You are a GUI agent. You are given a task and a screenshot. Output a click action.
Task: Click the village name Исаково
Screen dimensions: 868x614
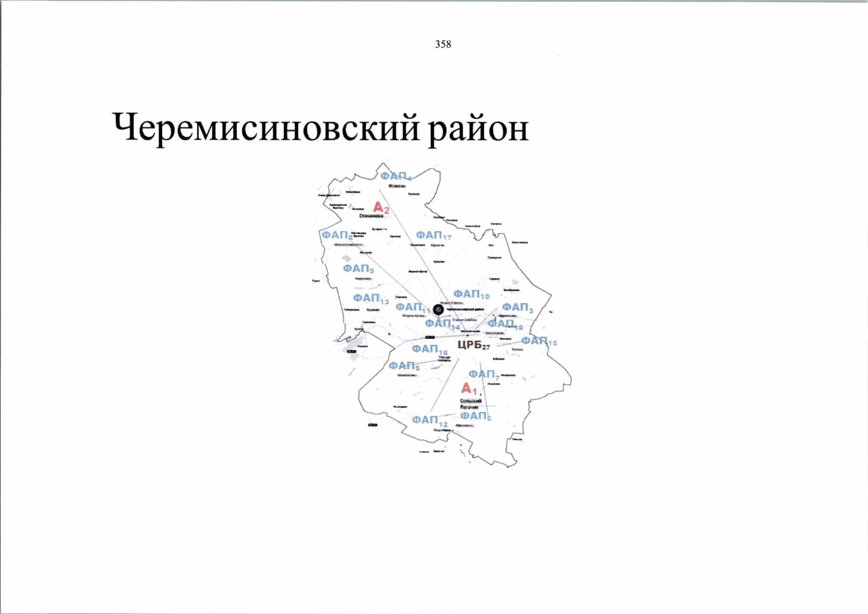tap(397, 186)
